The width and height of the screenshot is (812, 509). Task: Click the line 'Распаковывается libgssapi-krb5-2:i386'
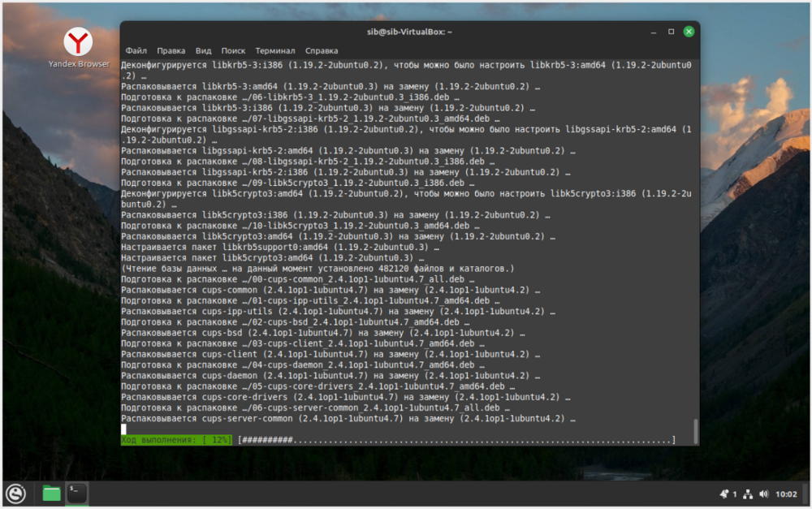click(345, 172)
